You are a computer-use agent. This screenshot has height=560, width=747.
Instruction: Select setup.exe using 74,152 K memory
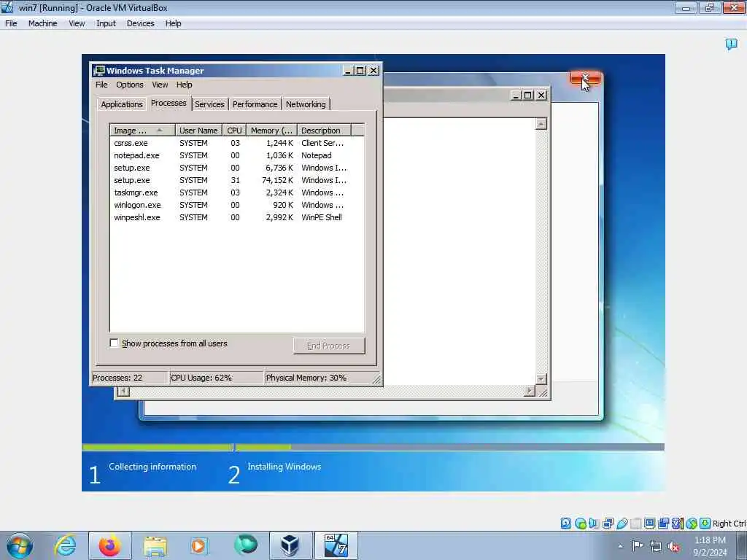coord(237,180)
